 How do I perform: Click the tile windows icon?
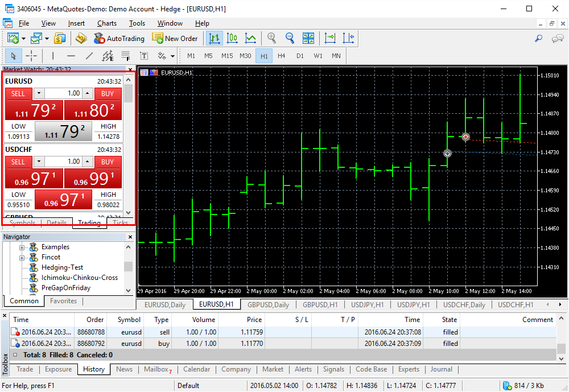pyautogui.click(x=308, y=39)
